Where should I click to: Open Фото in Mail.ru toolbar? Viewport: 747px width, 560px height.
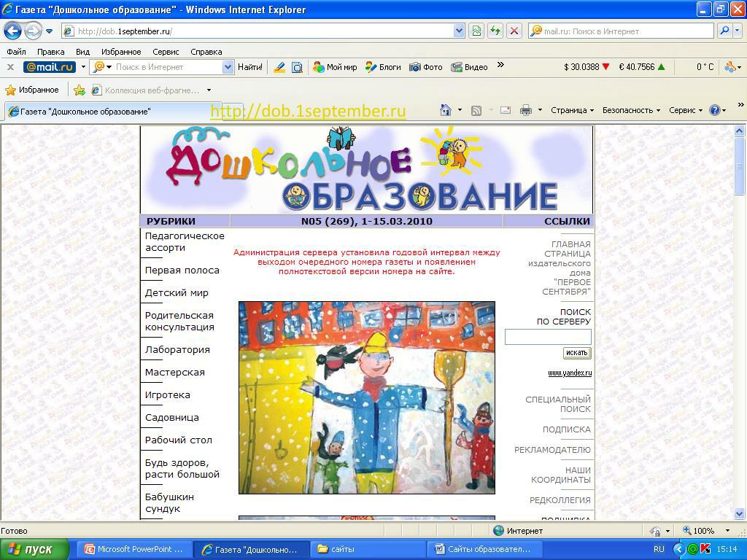point(426,67)
